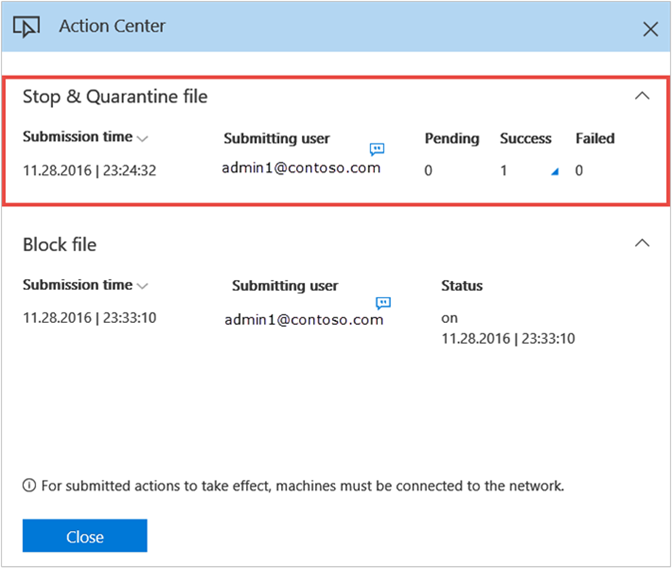Open the comment icon in Stop & Quarantine row
The height and width of the screenshot is (568, 672).
click(376, 149)
